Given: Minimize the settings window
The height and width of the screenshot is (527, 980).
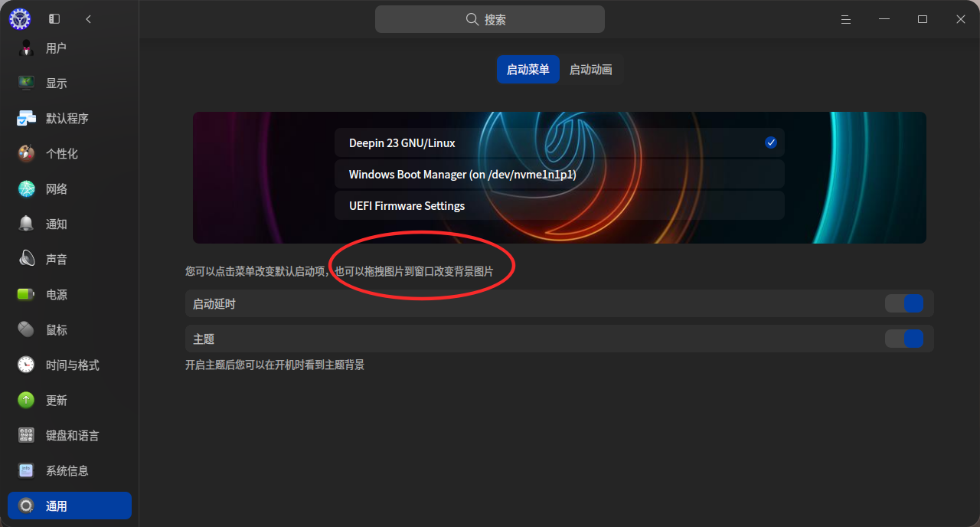Looking at the screenshot, I should (x=884, y=19).
